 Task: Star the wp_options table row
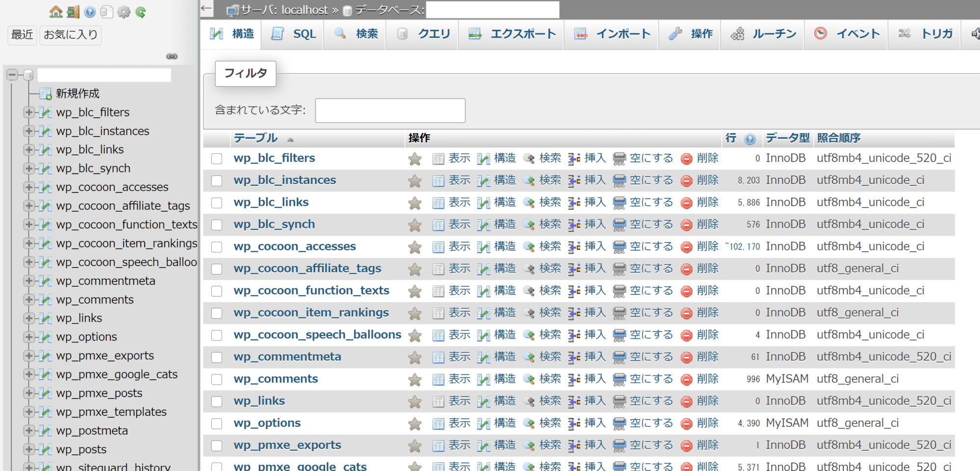pos(415,423)
